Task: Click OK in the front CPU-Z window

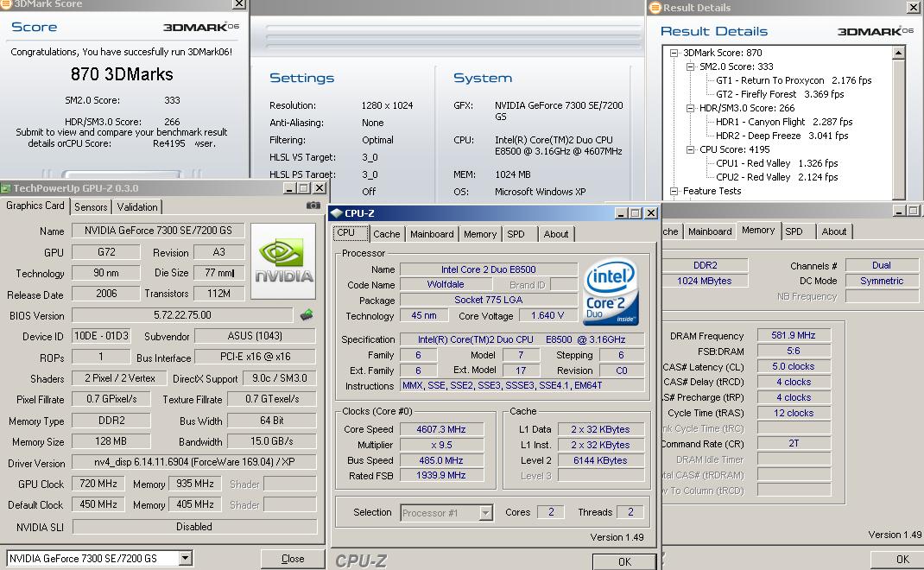Action: pos(624,561)
